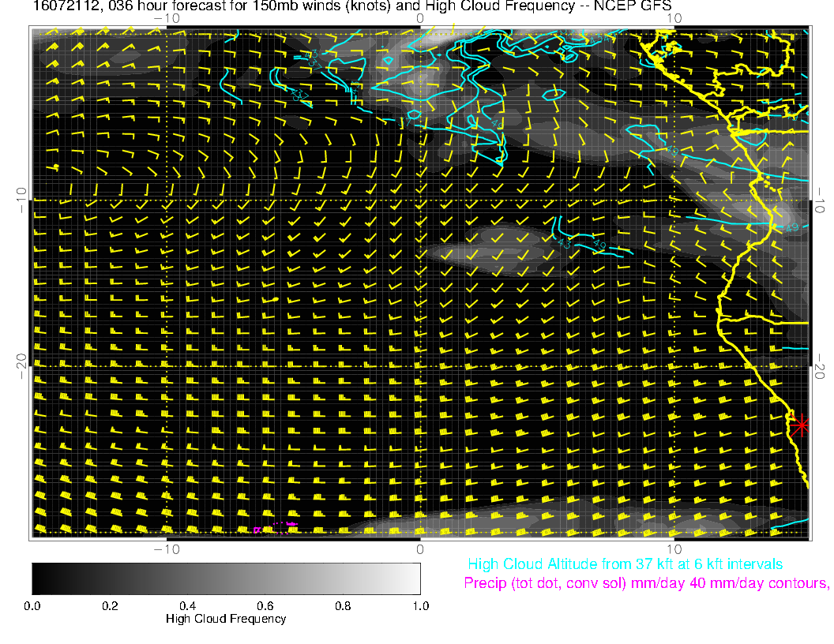
Task: Click the 0.8 tick label on colorbar
Action: [x=342, y=606]
